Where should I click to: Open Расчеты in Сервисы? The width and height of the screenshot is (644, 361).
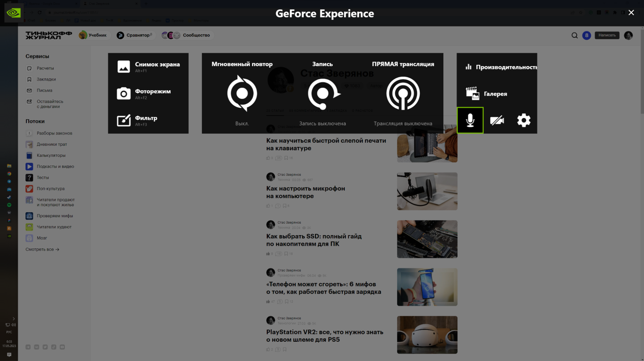[x=40, y=68]
